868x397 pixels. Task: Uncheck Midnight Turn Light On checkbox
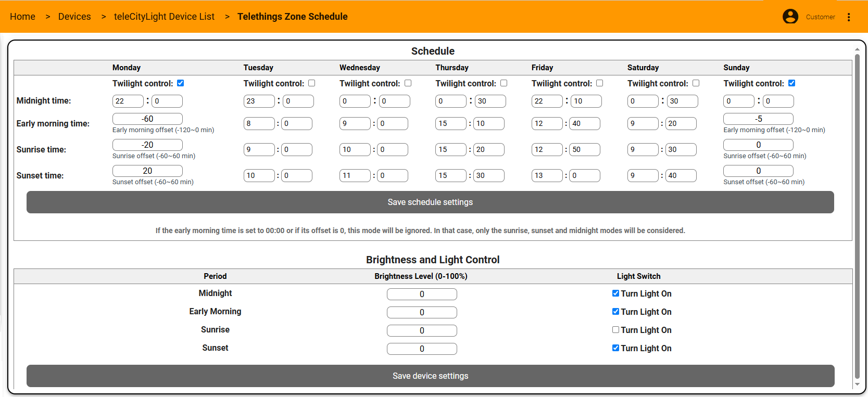coord(615,293)
